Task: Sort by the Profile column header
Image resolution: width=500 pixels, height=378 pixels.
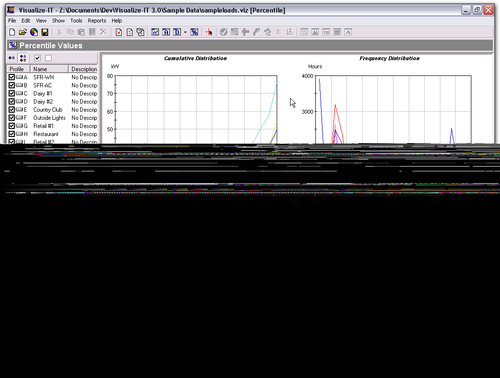Action: point(19,69)
